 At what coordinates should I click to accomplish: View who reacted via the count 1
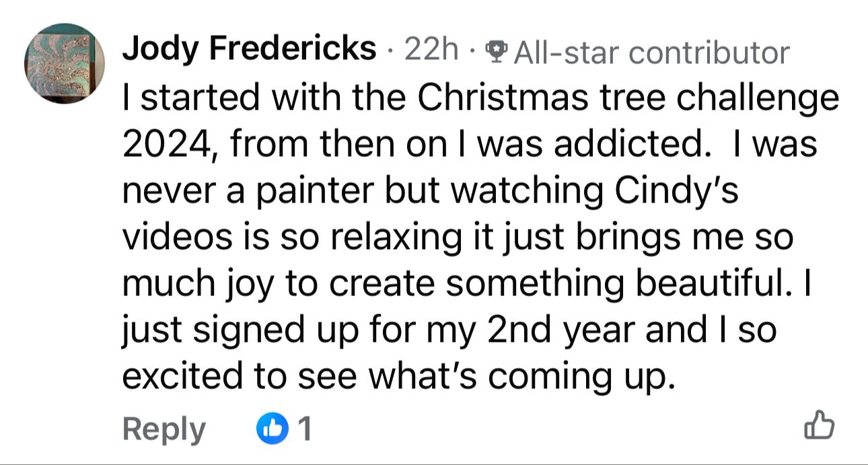[304, 429]
